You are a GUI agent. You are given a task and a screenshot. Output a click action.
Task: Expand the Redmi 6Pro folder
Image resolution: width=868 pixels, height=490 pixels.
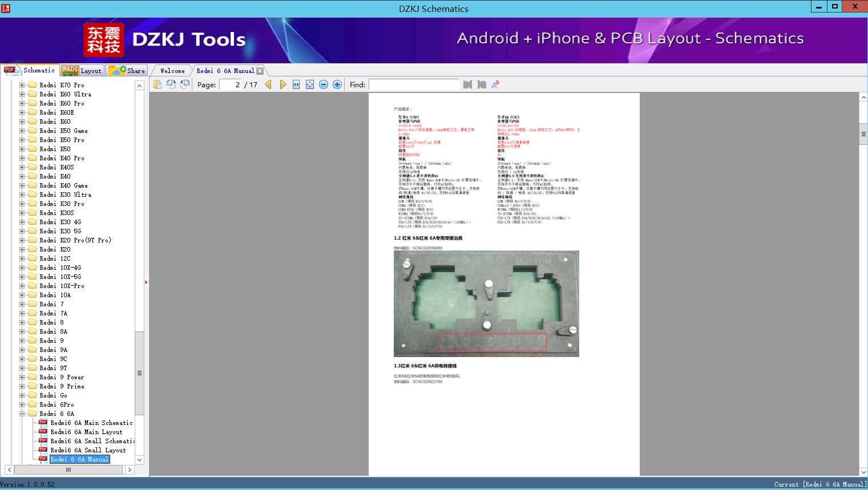pos(22,404)
